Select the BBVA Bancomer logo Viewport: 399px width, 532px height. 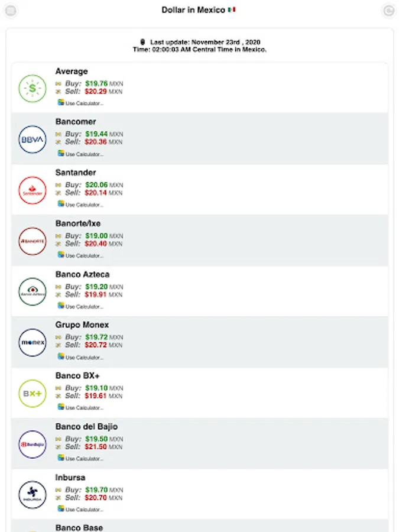coord(32,140)
